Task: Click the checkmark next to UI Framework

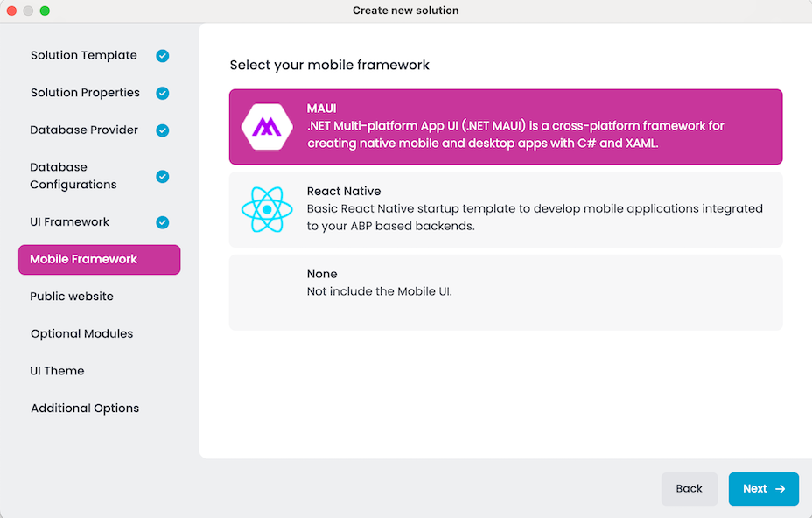Action: [163, 222]
